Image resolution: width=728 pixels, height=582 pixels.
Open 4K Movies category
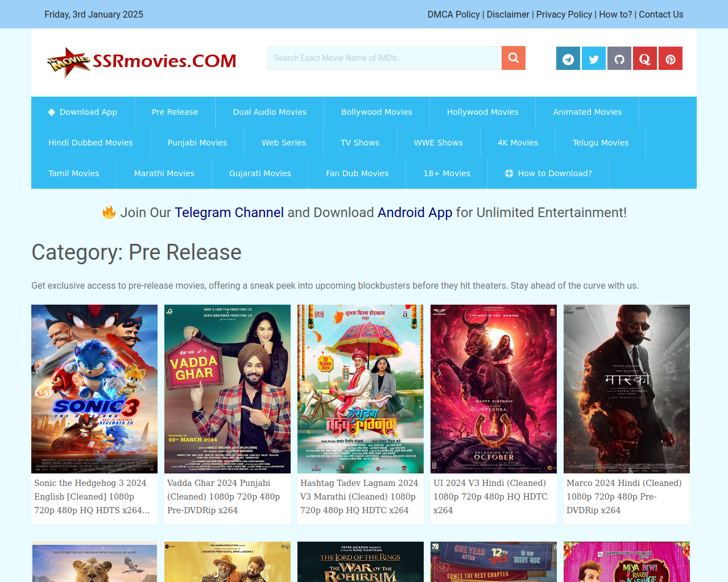518,143
